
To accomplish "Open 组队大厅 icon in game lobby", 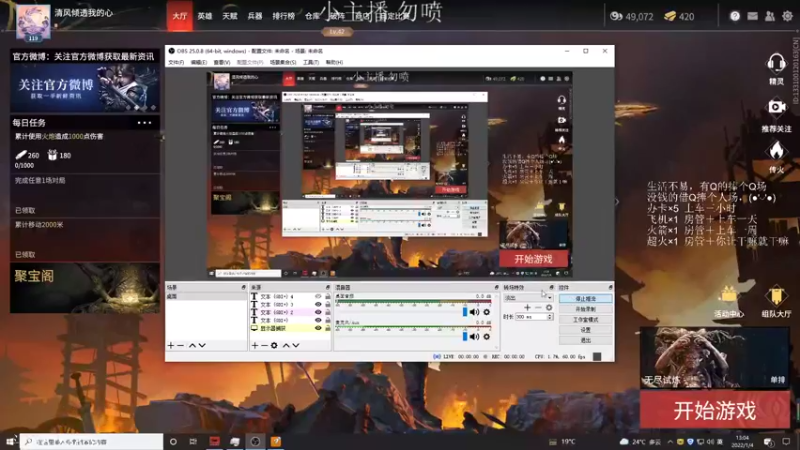I will coord(776,295).
